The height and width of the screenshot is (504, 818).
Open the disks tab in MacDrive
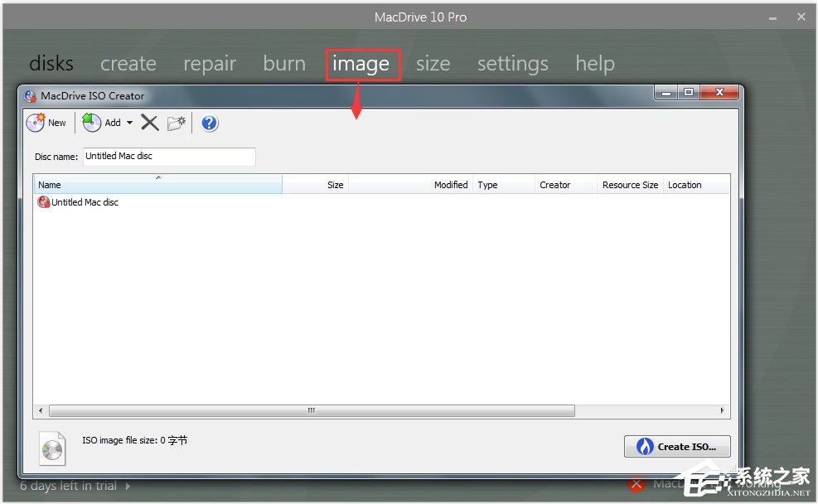(x=51, y=64)
